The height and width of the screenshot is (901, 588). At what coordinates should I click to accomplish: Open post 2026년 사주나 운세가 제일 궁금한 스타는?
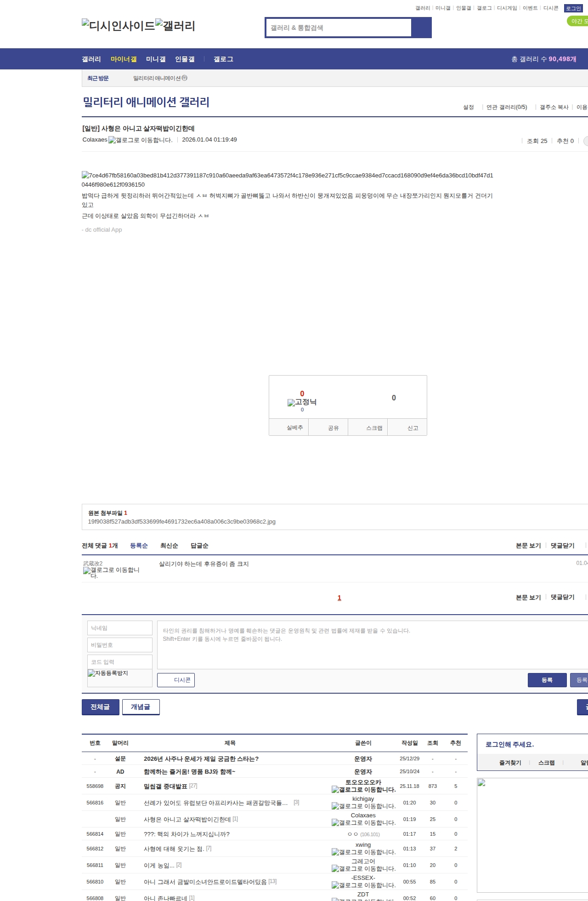click(x=201, y=759)
